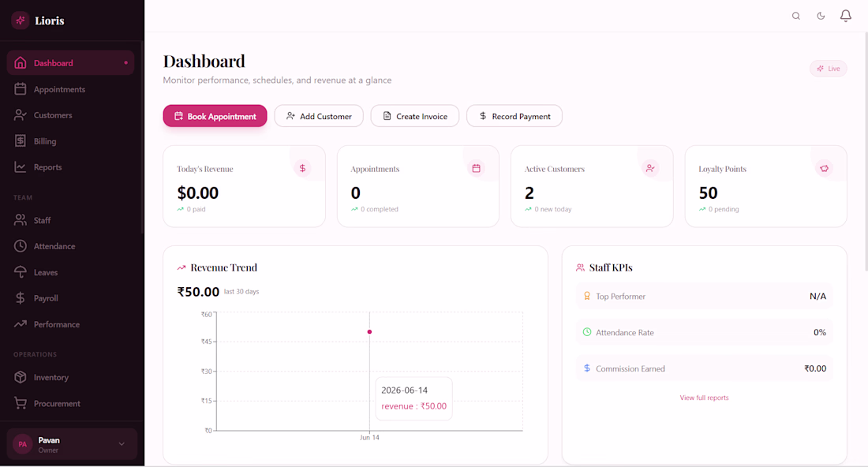Click the Add Customer button
Viewport: 868px width, 467px height.
pyautogui.click(x=319, y=116)
